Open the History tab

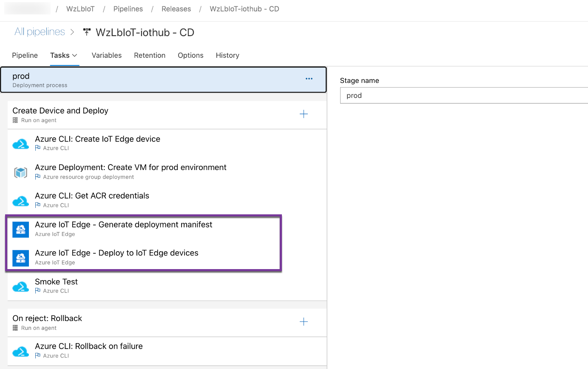tap(227, 55)
